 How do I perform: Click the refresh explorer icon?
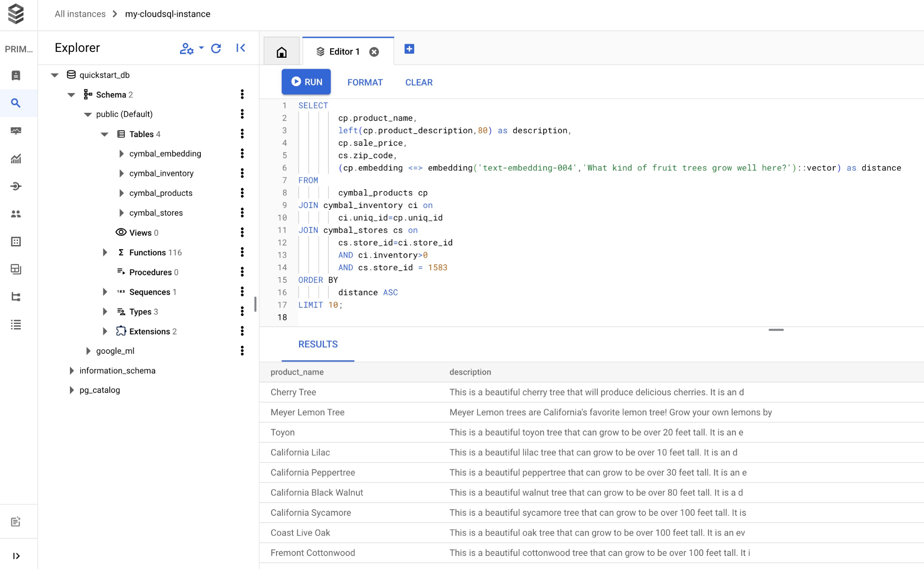(216, 48)
